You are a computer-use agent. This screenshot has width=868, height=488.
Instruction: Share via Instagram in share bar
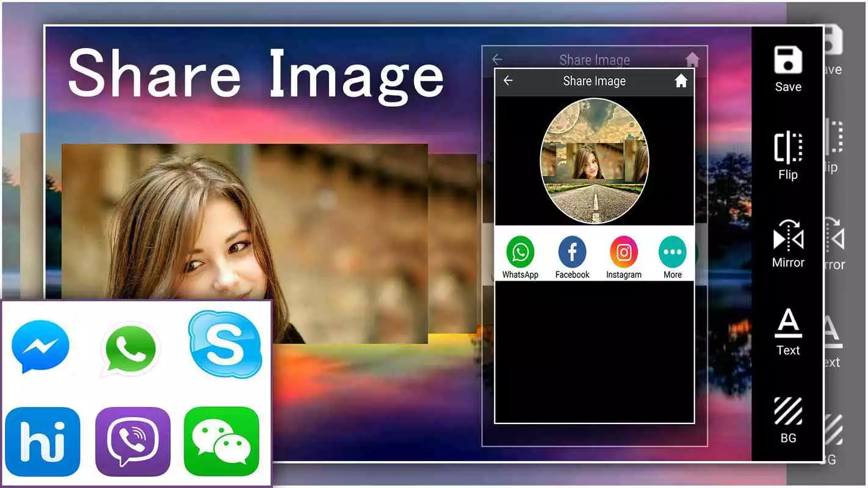pos(624,251)
